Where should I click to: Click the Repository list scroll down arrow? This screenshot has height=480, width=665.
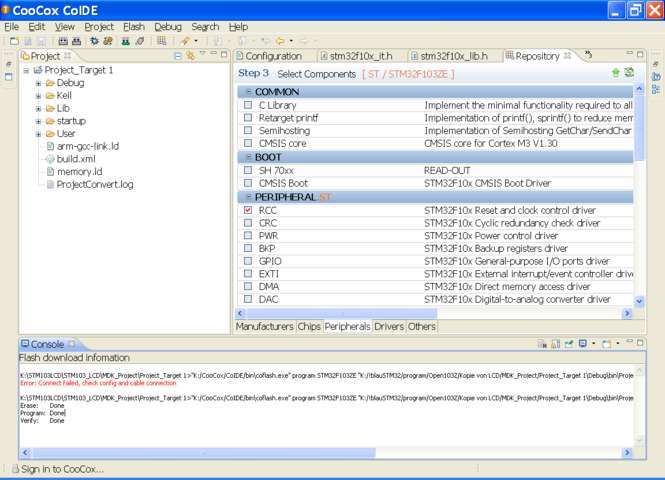pyautogui.click(x=639, y=301)
